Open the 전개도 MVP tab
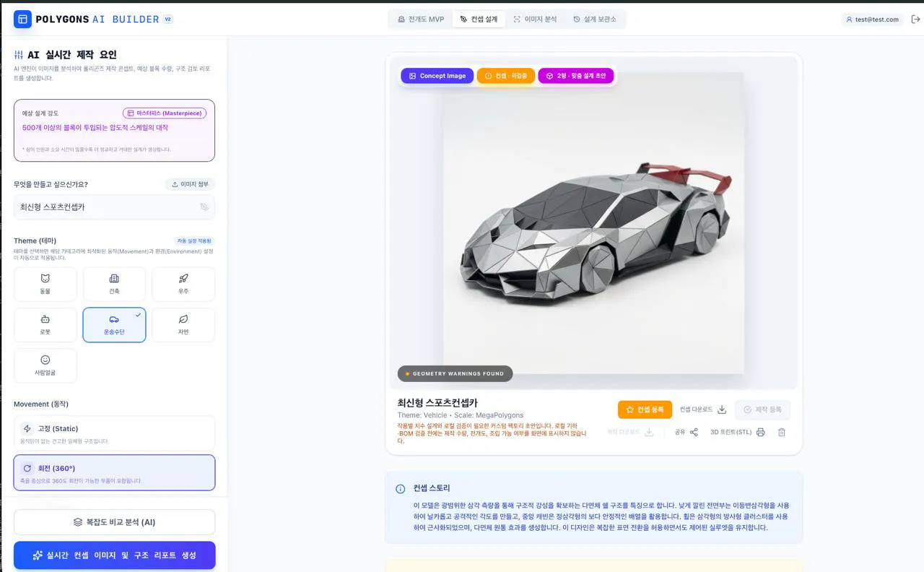Image resolution: width=924 pixels, height=572 pixels. [x=421, y=19]
